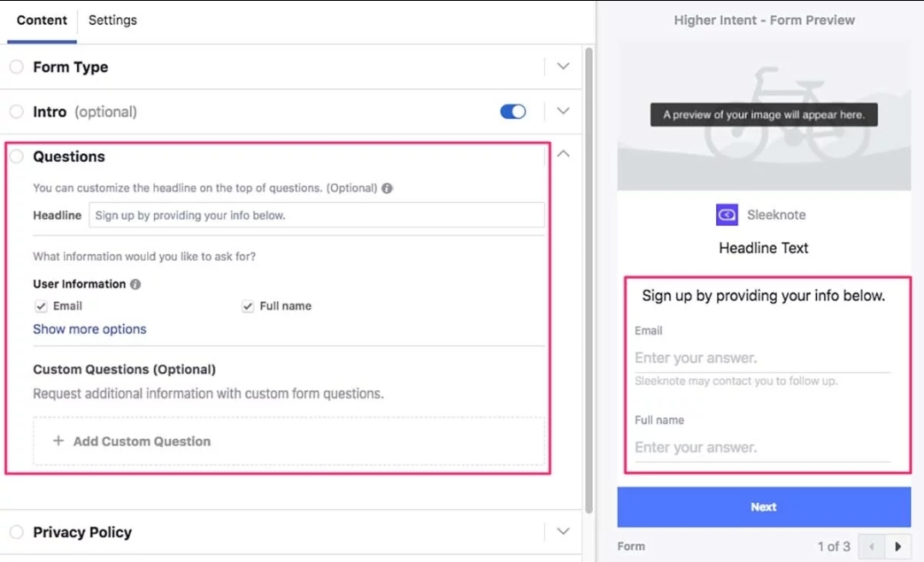The image size is (924, 562).
Task: Click the Email answer field in preview
Action: (x=762, y=358)
